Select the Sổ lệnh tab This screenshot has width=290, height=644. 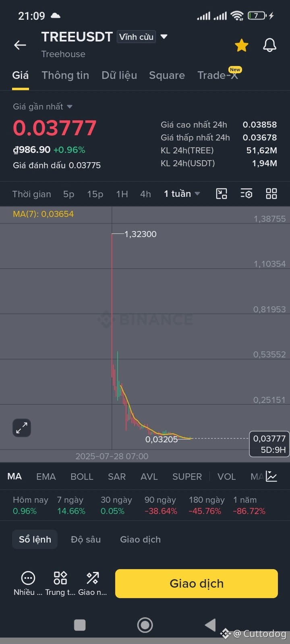click(35, 539)
